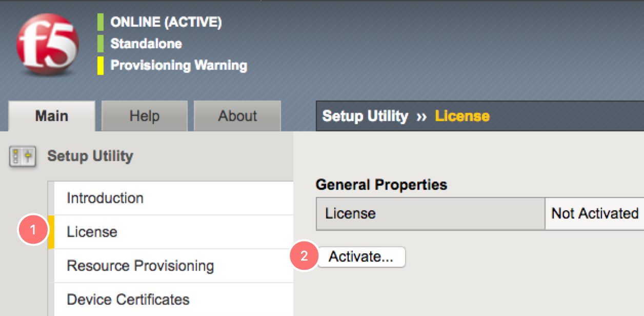Click the Provisioning Warning status text
This screenshot has height=316, width=644.
[x=179, y=66]
